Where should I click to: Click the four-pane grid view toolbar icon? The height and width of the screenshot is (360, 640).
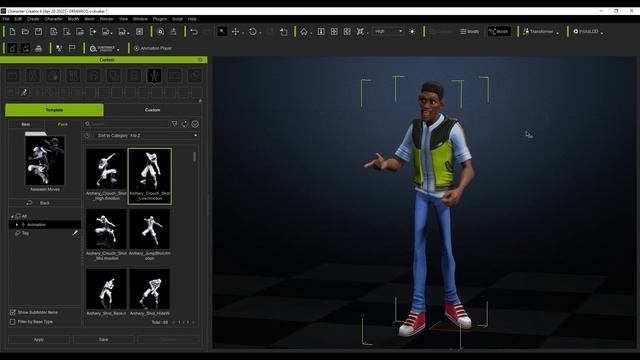334,31
